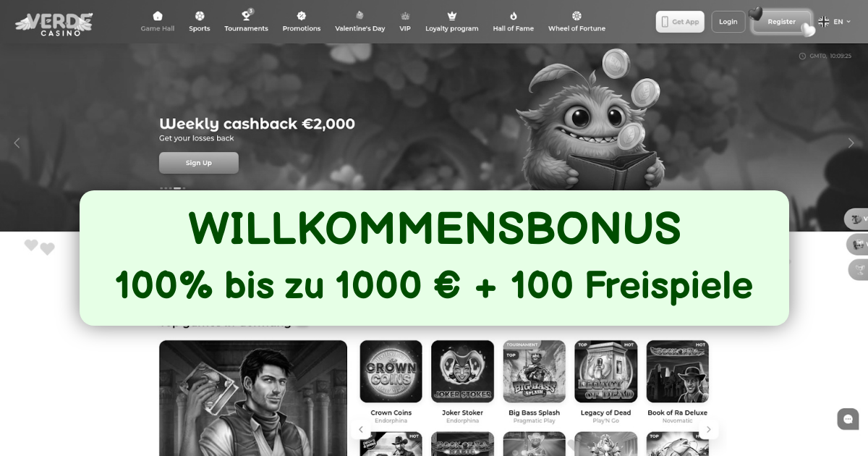Open Sports section ball icon
The width and height of the screenshot is (868, 456).
pos(200,15)
